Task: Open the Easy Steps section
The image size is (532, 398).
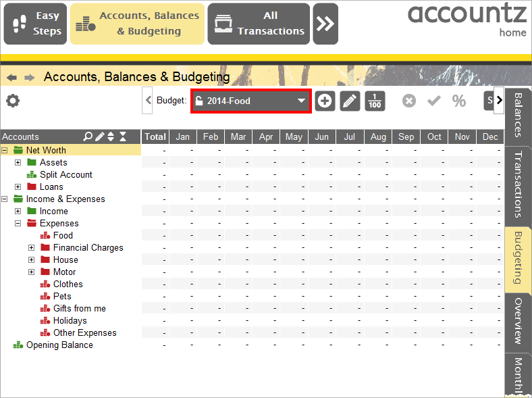Action: point(35,24)
